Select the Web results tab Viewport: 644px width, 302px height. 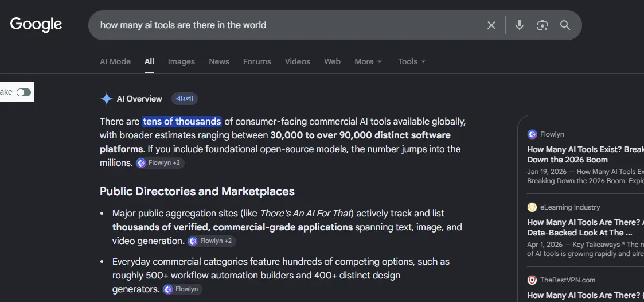click(x=332, y=61)
